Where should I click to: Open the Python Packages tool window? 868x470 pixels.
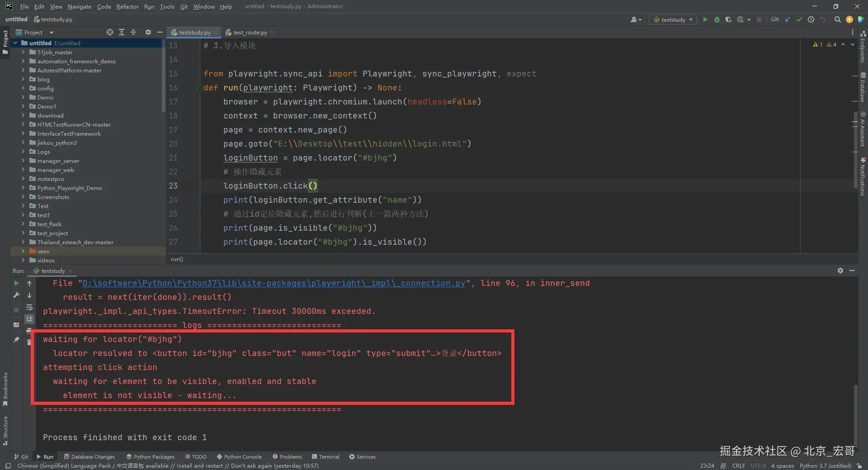pyautogui.click(x=151, y=456)
